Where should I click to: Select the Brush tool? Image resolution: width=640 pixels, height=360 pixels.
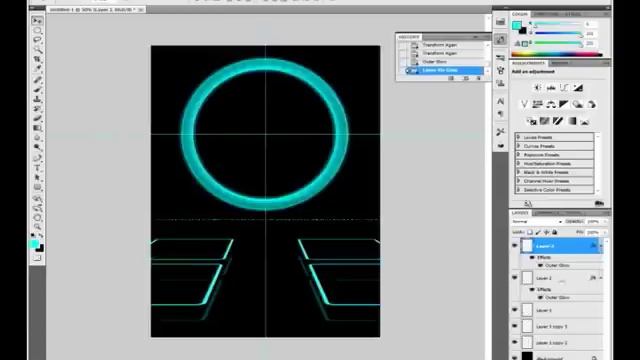(x=37, y=90)
